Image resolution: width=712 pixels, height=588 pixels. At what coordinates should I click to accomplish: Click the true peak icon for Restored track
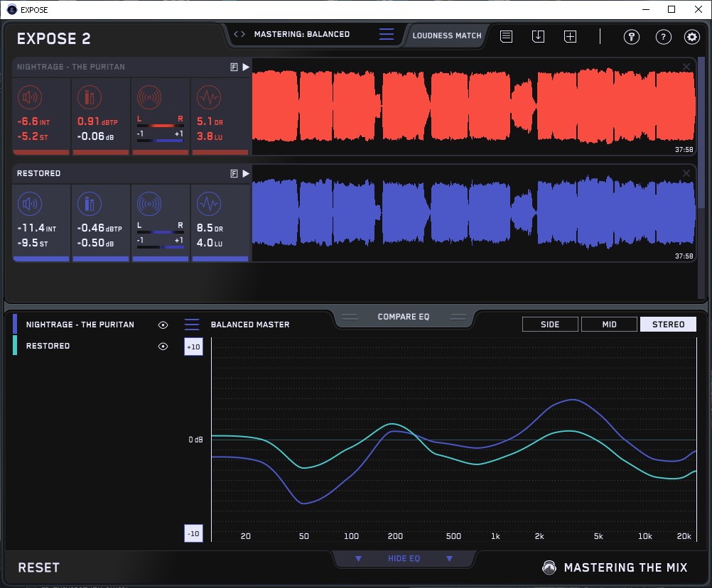(x=90, y=204)
